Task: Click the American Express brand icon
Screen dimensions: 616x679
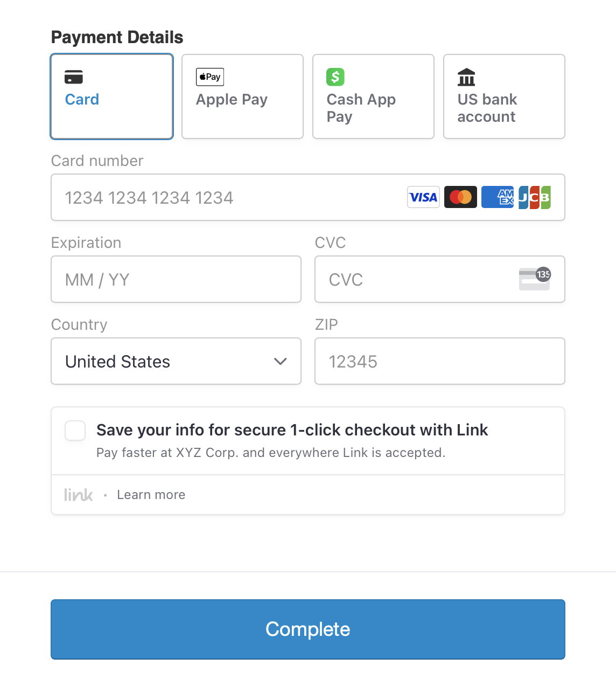Action: [498, 197]
